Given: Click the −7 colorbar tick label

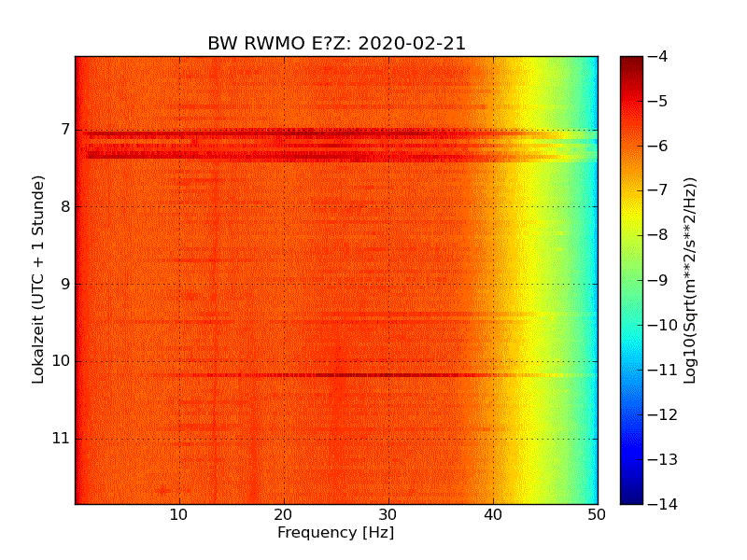Looking at the screenshot, I should (658, 190).
